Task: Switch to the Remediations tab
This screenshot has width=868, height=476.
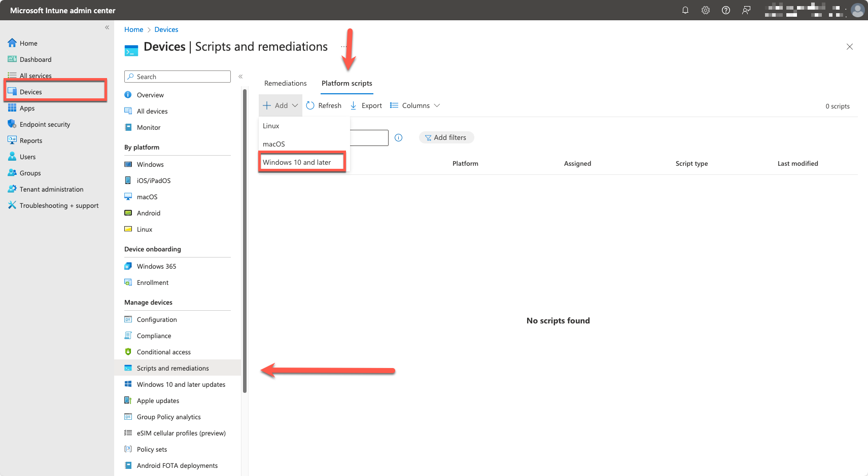Action: point(285,83)
